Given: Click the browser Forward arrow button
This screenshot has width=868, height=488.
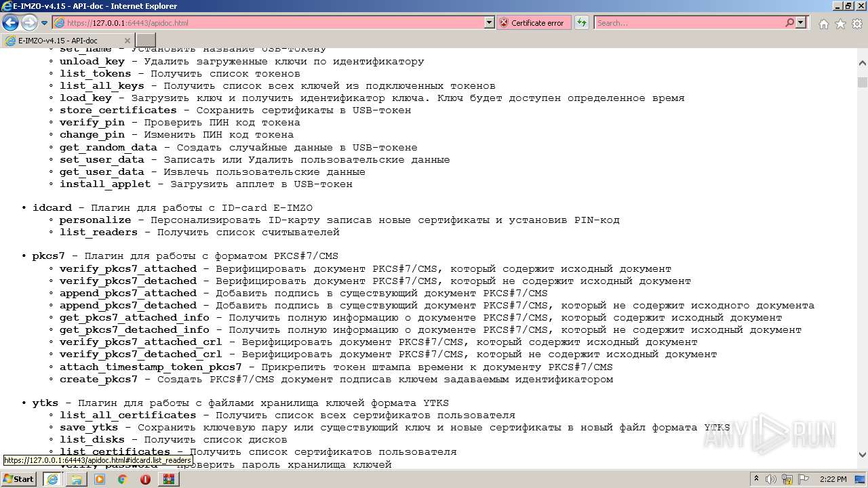Looking at the screenshot, I should 29,23.
